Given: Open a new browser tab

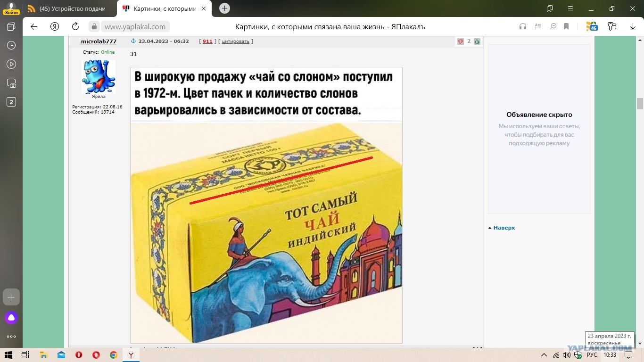Looking at the screenshot, I should [225, 8].
